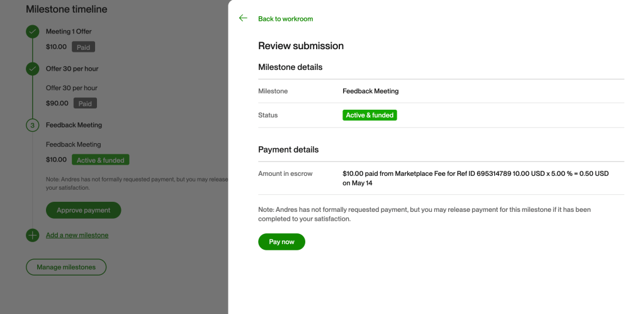The height and width of the screenshot is (314, 644).
Task: Click the note about Andres in the review panel
Action: [425, 214]
